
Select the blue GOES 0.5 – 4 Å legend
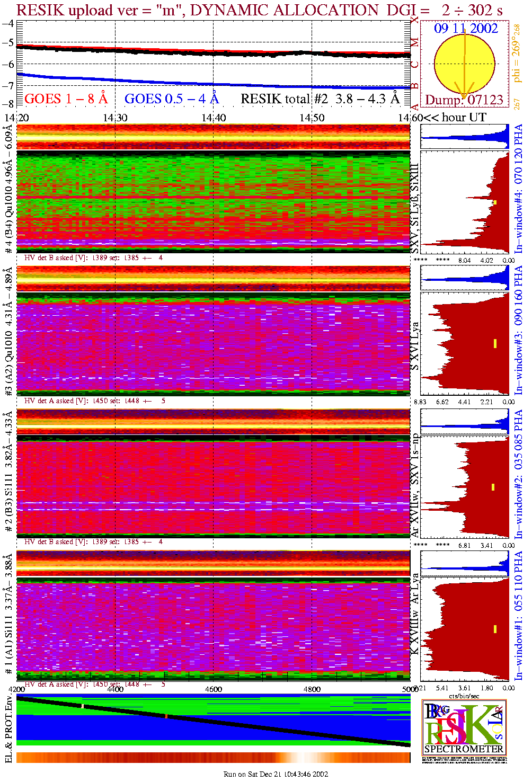tap(171, 99)
